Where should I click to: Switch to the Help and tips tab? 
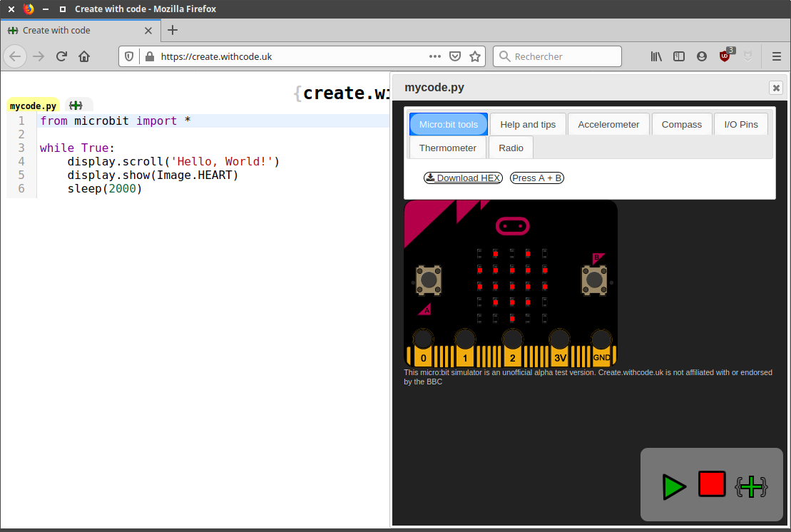(x=528, y=125)
